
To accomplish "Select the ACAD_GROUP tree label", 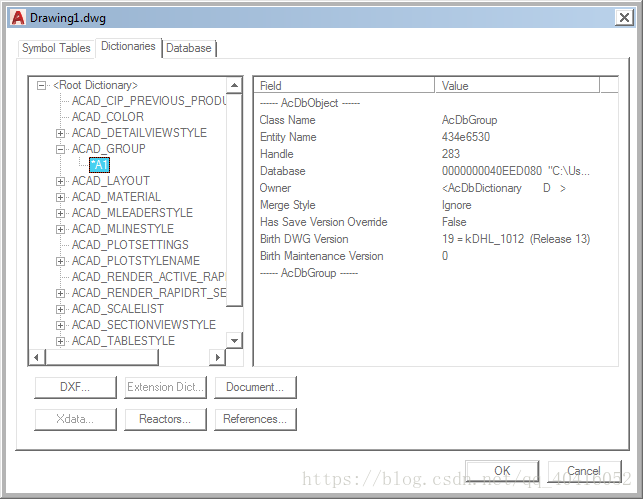I will (x=109, y=149).
